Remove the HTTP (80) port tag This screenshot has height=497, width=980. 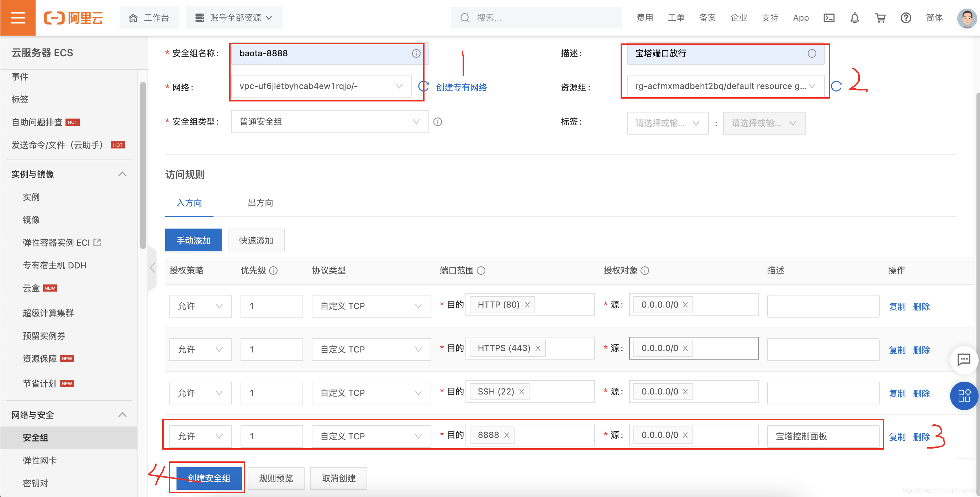527,305
